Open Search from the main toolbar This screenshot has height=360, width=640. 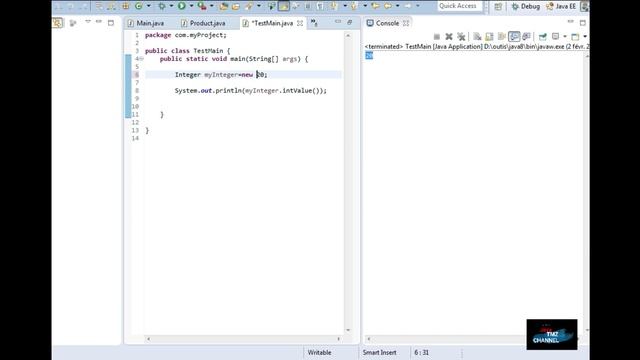(249, 6)
